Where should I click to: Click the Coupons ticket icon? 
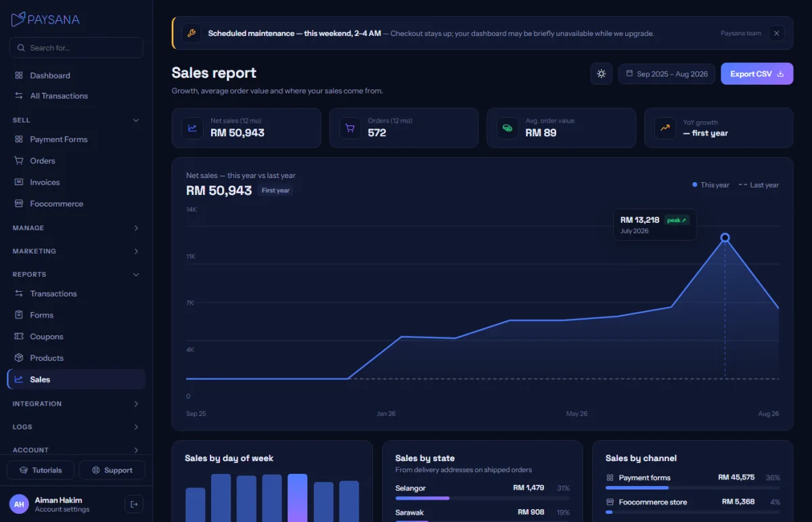coord(19,336)
